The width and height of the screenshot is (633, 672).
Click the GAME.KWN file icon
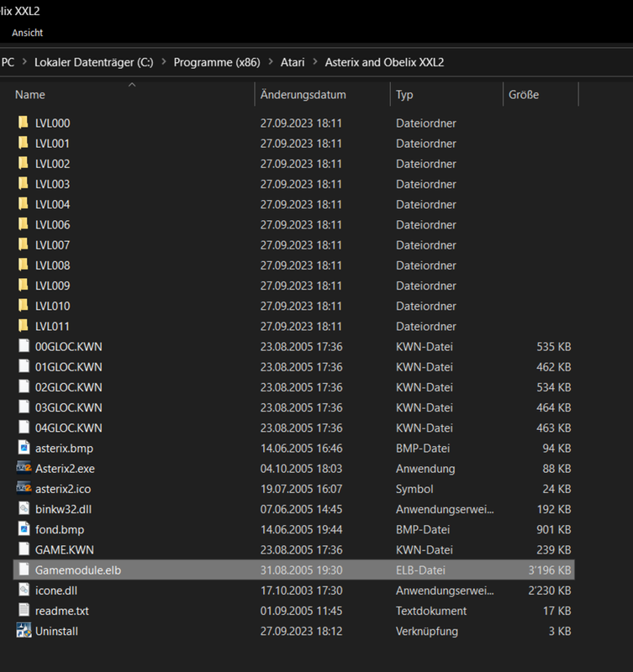(24, 549)
